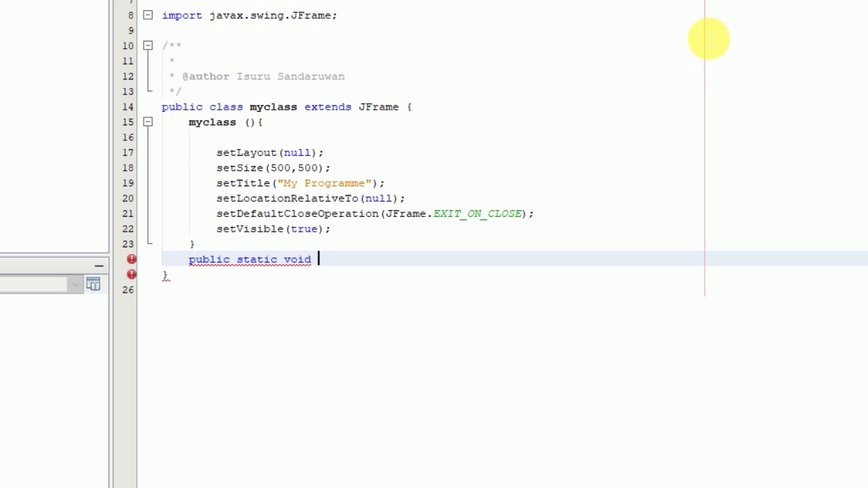Click line number 19 in the gutter
Viewport: 868px width, 488px height.
click(128, 183)
